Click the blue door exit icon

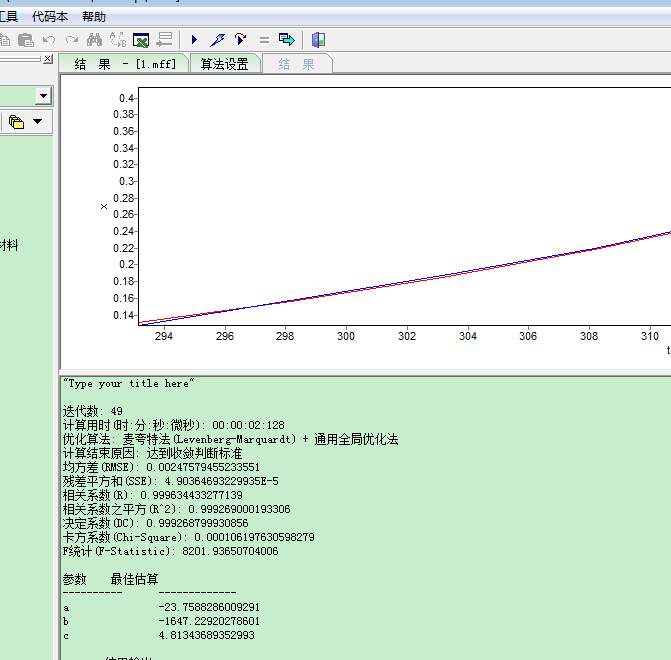pyautogui.click(x=318, y=40)
